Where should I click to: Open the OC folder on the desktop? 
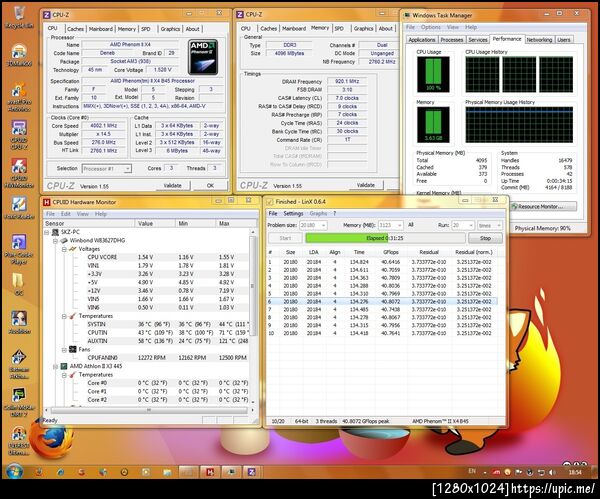[x=19, y=284]
